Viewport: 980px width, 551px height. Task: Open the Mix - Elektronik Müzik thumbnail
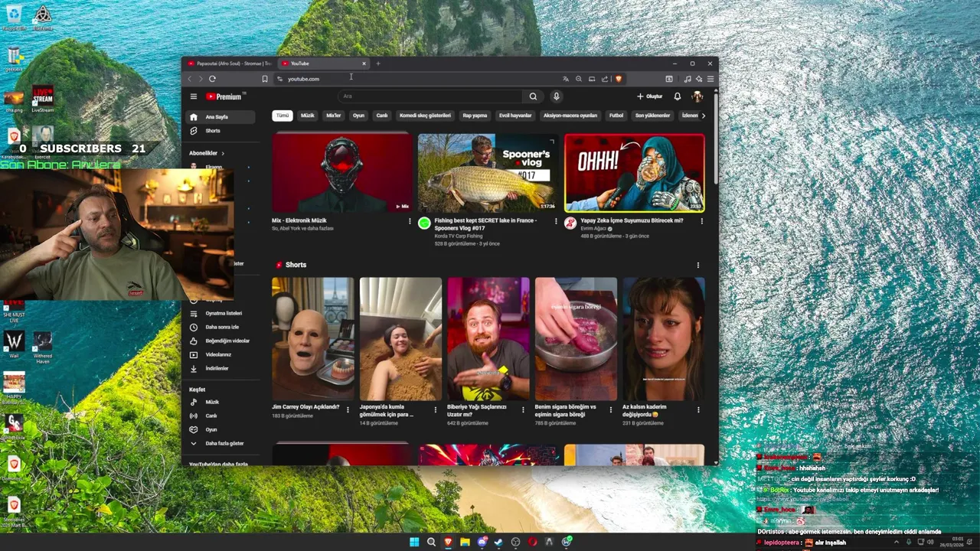tap(342, 172)
